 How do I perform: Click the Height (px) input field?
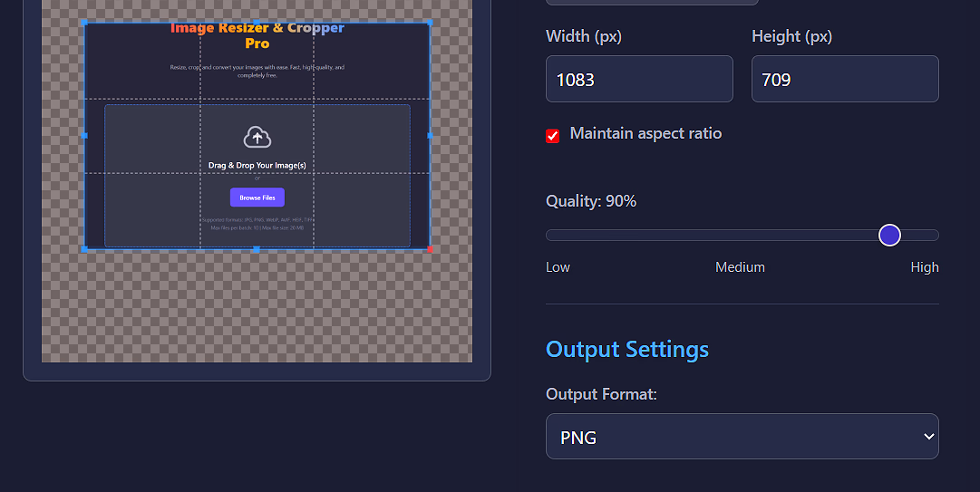point(844,79)
